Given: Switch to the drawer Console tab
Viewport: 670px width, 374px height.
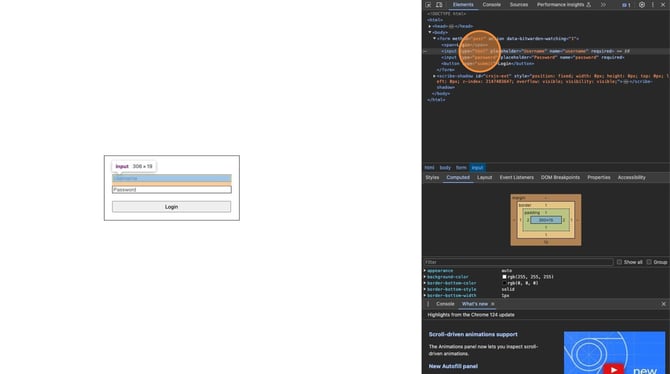Looking at the screenshot, I should click(445, 304).
